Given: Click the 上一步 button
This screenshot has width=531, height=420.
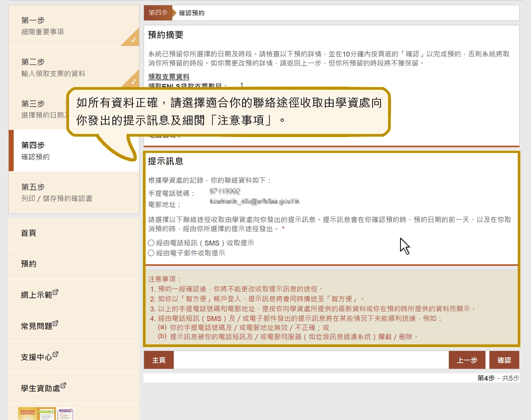Looking at the screenshot, I should click(x=467, y=360).
